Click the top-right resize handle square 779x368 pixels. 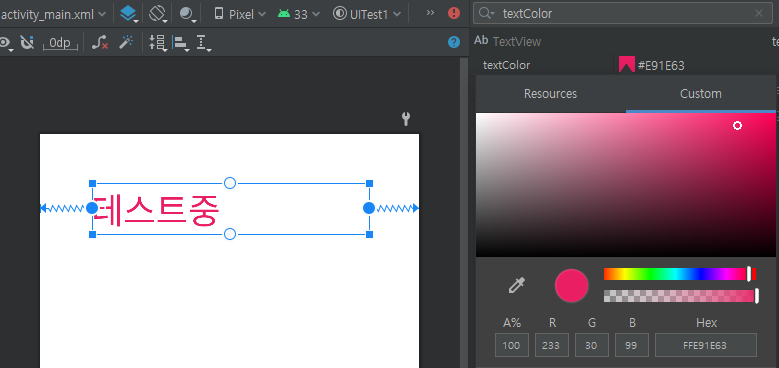pyautogui.click(x=369, y=184)
